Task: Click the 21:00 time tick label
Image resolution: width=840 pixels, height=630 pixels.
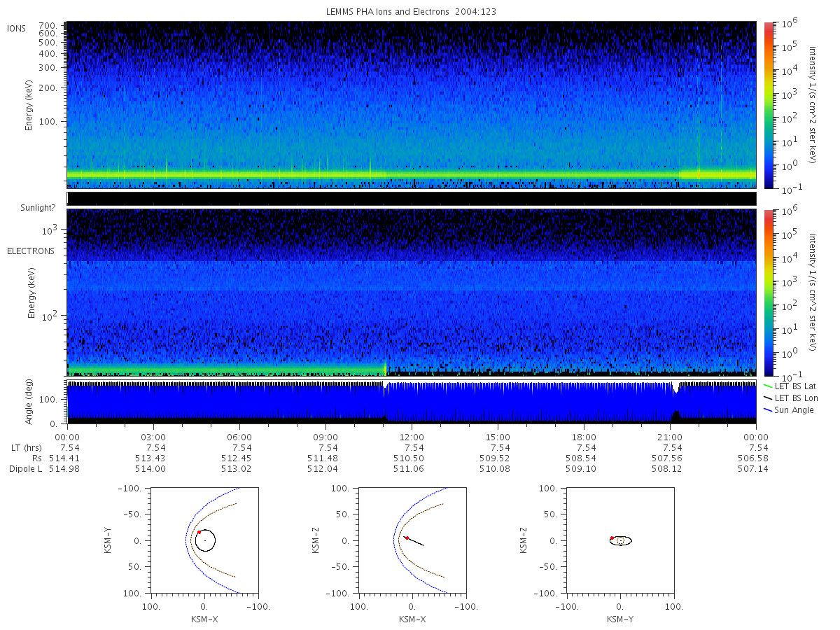Action: coord(670,437)
